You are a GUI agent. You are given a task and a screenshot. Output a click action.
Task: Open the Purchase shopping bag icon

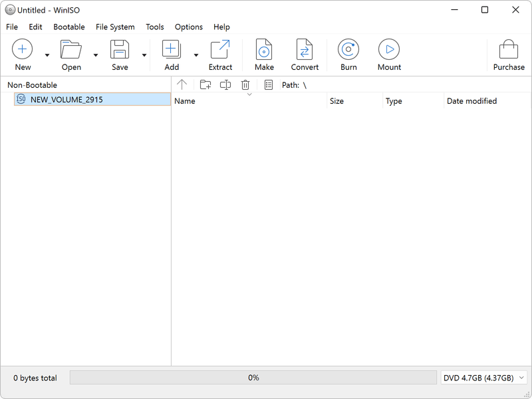click(509, 50)
